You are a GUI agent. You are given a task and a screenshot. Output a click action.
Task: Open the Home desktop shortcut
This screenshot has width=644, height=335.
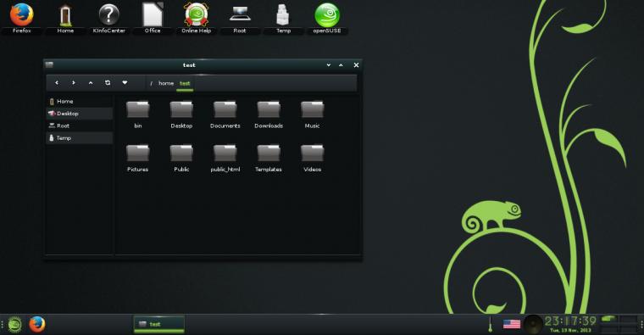(65, 18)
